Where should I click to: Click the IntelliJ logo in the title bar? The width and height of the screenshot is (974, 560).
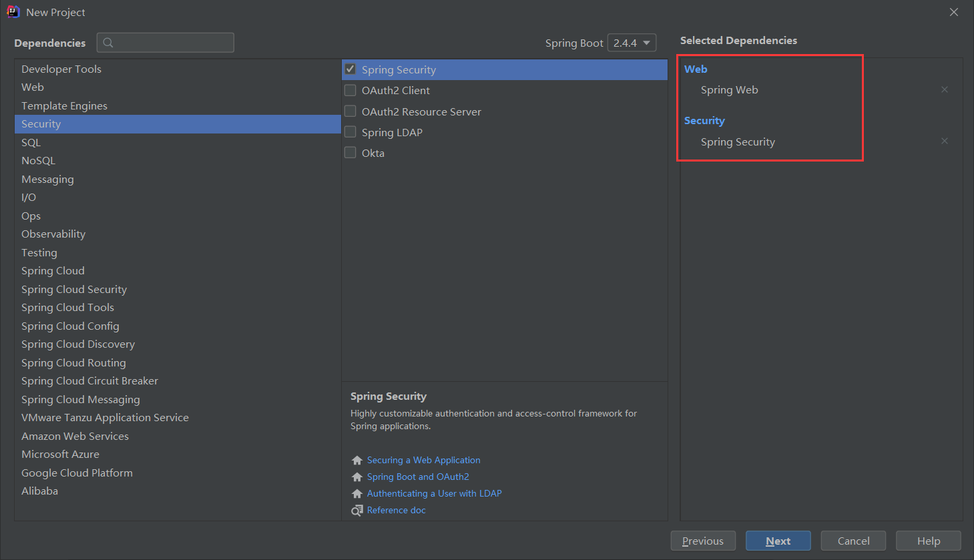(x=13, y=12)
